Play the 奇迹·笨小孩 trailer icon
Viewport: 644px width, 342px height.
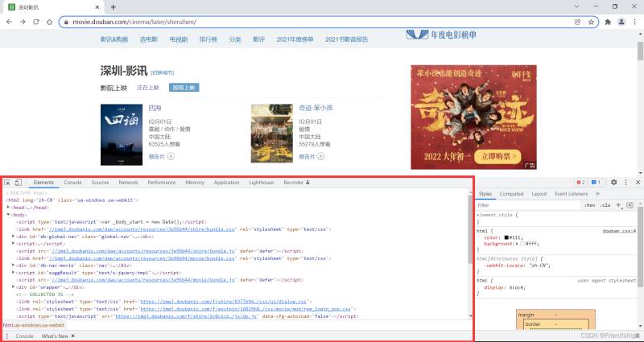321,156
